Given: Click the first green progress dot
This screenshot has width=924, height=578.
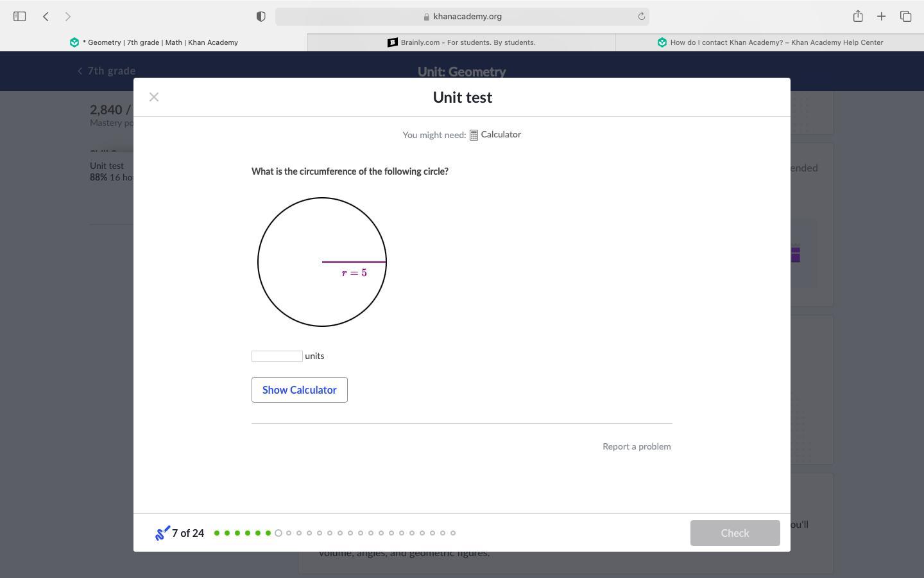Looking at the screenshot, I should pyautogui.click(x=217, y=533).
